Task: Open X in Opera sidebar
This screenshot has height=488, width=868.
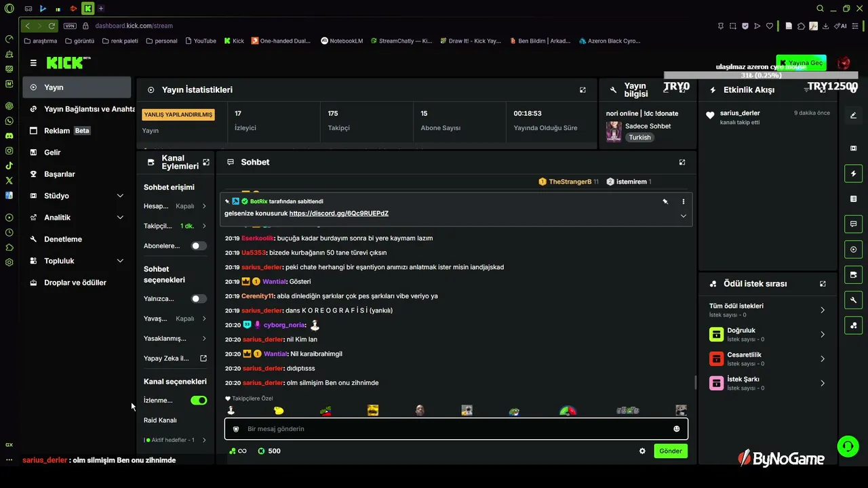Action: (9, 180)
